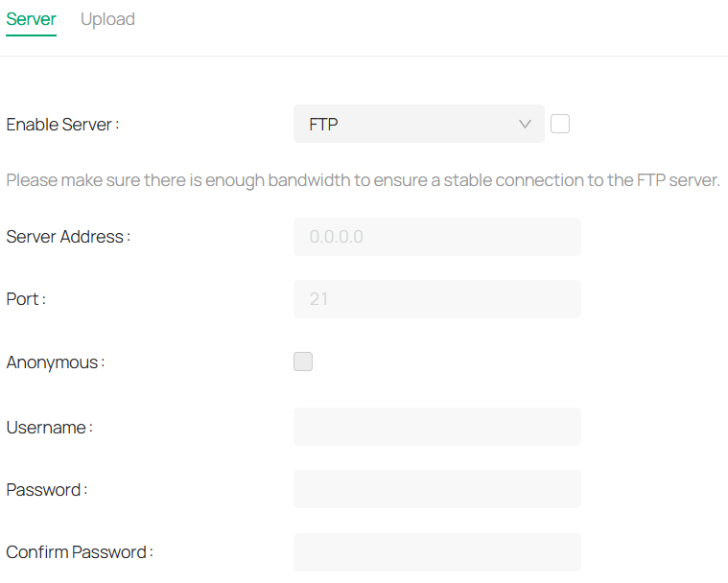The height and width of the screenshot is (583, 728).
Task: Focus the Confirm Password input field
Action: coord(437,552)
